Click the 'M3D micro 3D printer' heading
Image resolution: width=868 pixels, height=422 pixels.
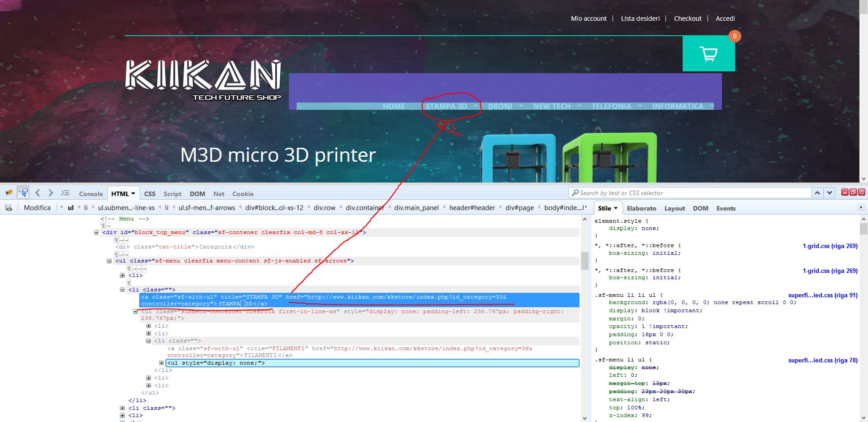pyautogui.click(x=278, y=155)
